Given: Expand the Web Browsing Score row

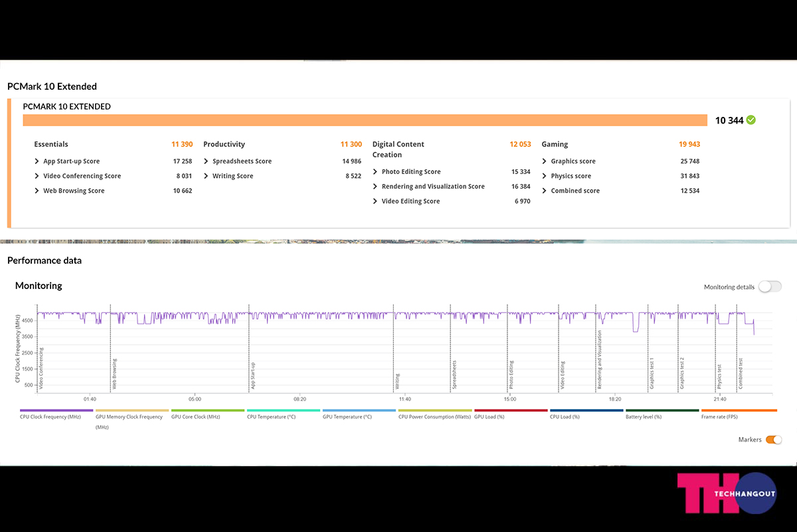Looking at the screenshot, I should pos(37,191).
